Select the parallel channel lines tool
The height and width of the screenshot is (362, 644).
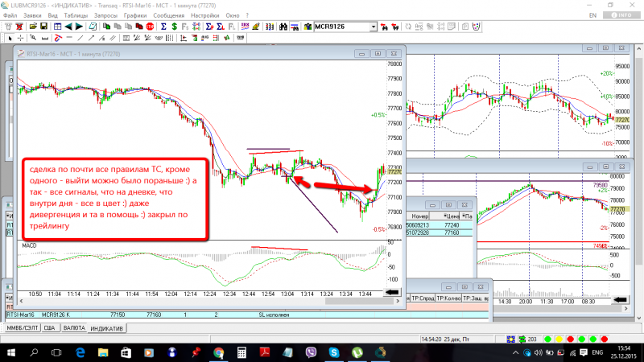tap(113, 38)
